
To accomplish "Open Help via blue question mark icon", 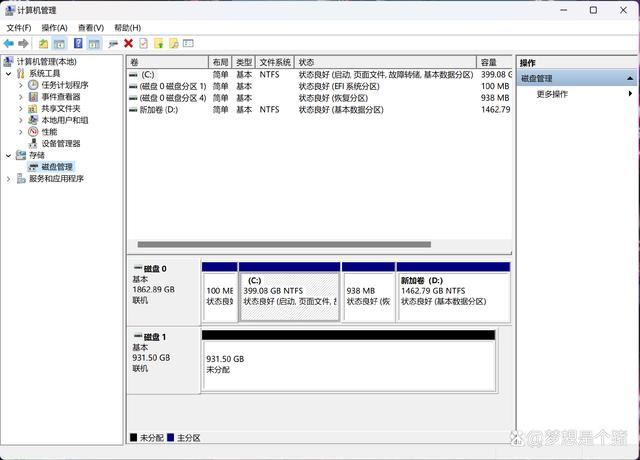I will (78, 43).
